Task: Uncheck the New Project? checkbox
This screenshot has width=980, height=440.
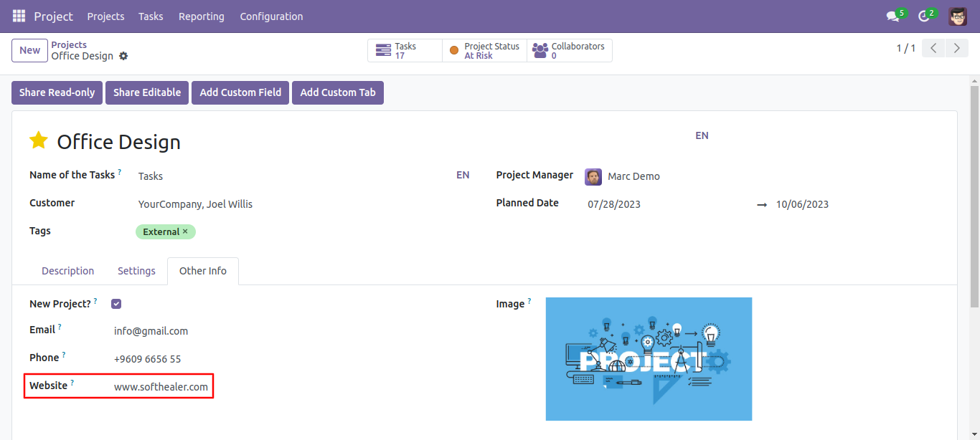Action: [x=116, y=304]
